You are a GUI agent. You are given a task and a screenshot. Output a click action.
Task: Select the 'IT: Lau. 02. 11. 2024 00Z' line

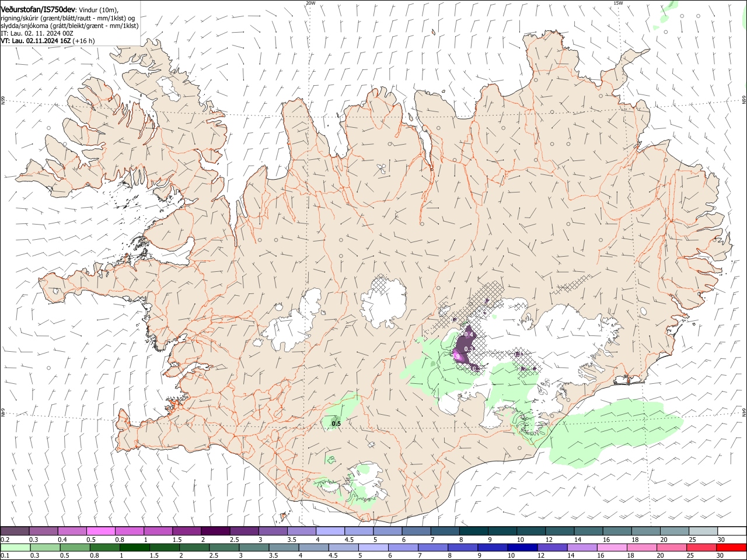coord(37,33)
